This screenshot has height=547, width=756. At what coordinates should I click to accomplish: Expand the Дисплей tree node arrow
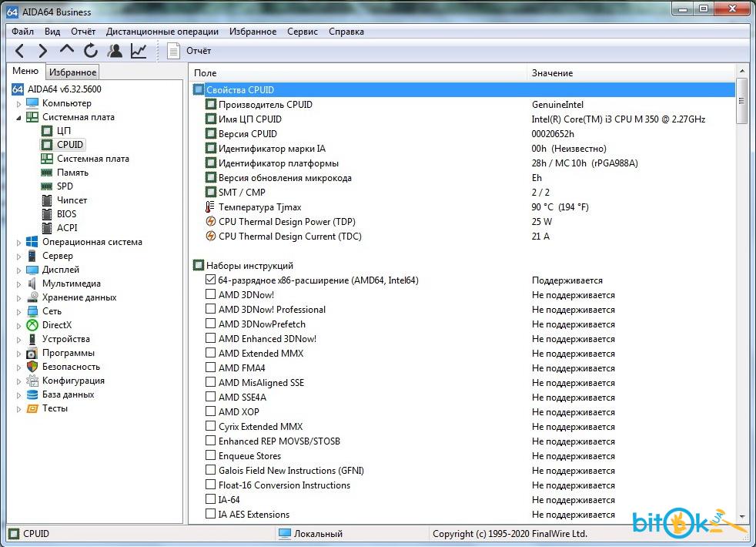click(18, 270)
